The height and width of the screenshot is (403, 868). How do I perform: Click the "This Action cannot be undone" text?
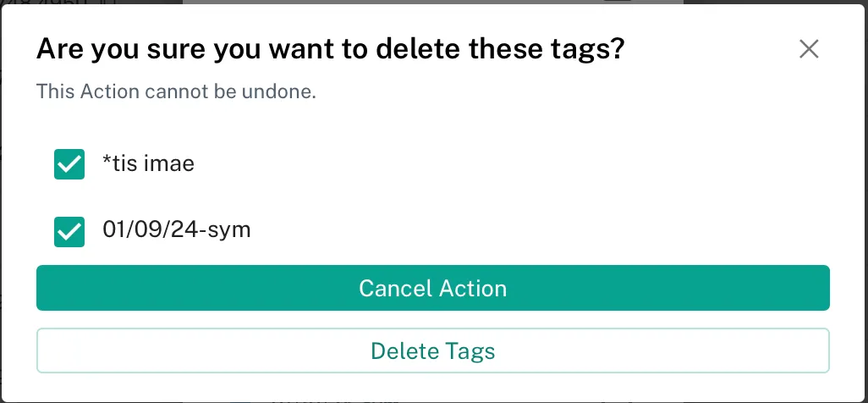[x=176, y=91]
